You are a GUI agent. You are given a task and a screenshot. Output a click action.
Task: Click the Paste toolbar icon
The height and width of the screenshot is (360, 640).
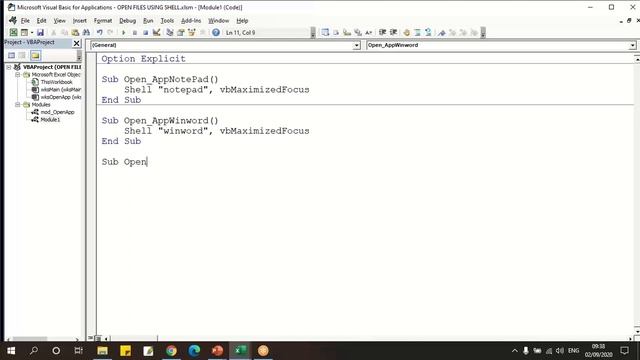click(75, 32)
